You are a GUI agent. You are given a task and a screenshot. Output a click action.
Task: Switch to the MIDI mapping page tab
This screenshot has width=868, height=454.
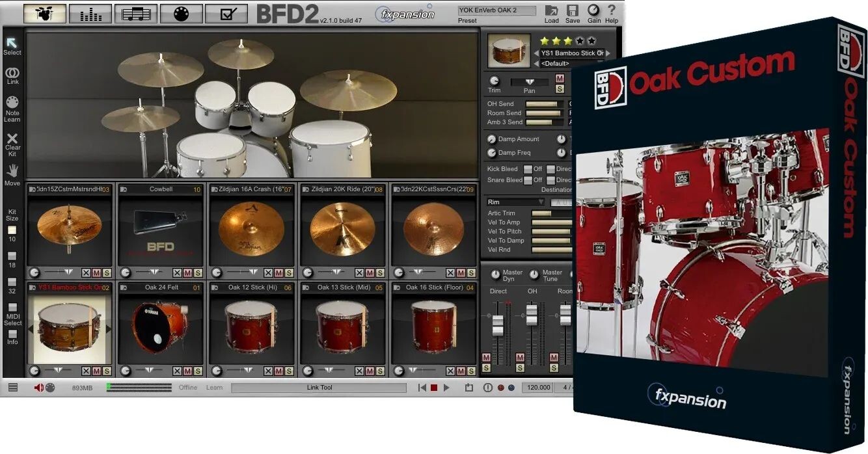[181, 13]
